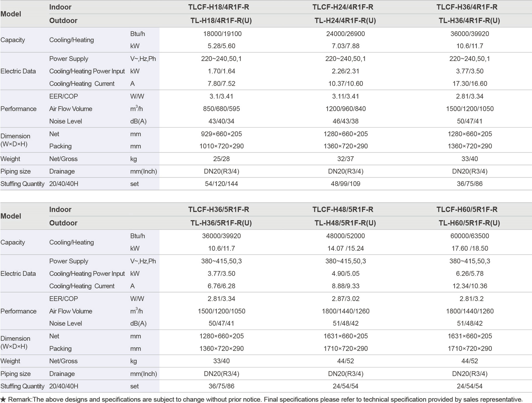Select the 929×660×205 net dimension cell

[221, 134]
